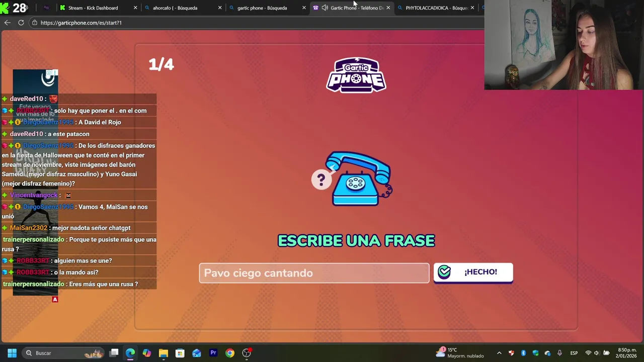Switch to Stream - Kick Dashboard tab
Screen dimensions: 644x362
point(93,8)
